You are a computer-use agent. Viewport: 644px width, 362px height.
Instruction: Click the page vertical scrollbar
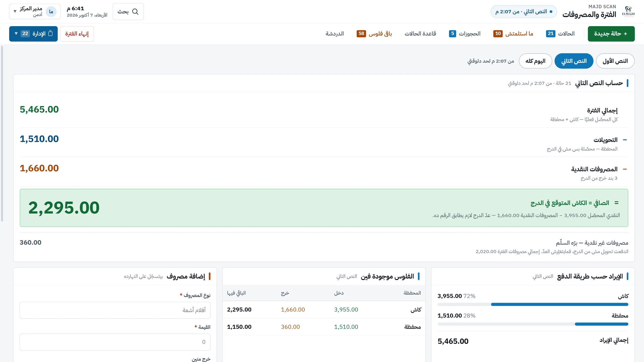click(x=2, y=133)
